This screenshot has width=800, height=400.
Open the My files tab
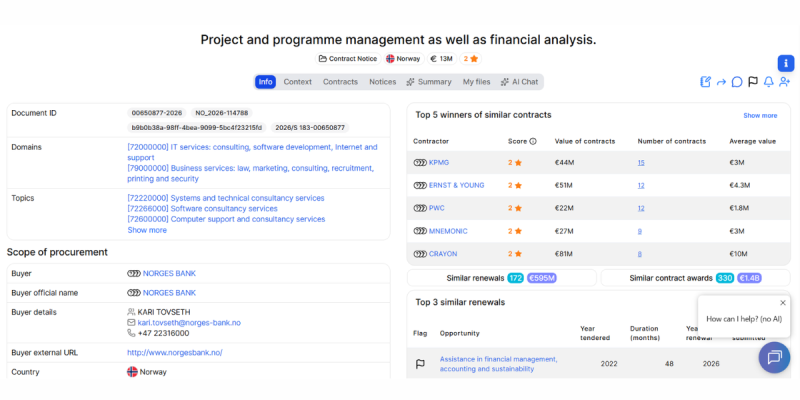point(477,82)
